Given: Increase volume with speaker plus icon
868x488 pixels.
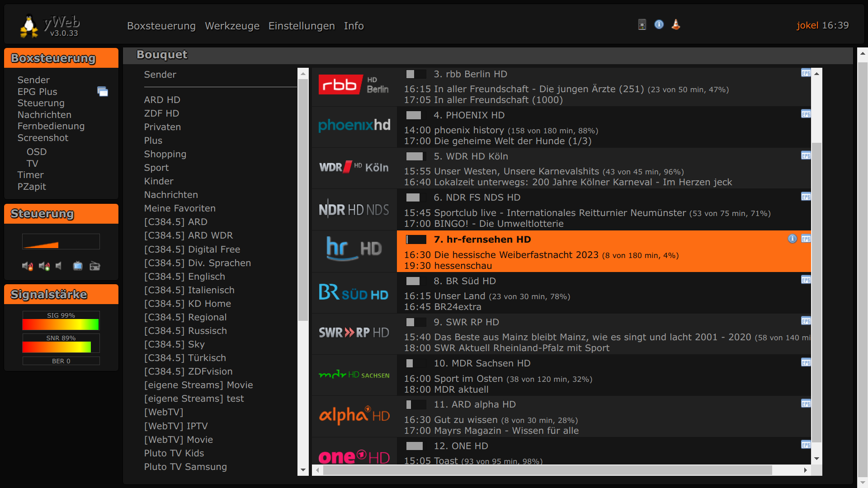Looking at the screenshot, I should 44,266.
